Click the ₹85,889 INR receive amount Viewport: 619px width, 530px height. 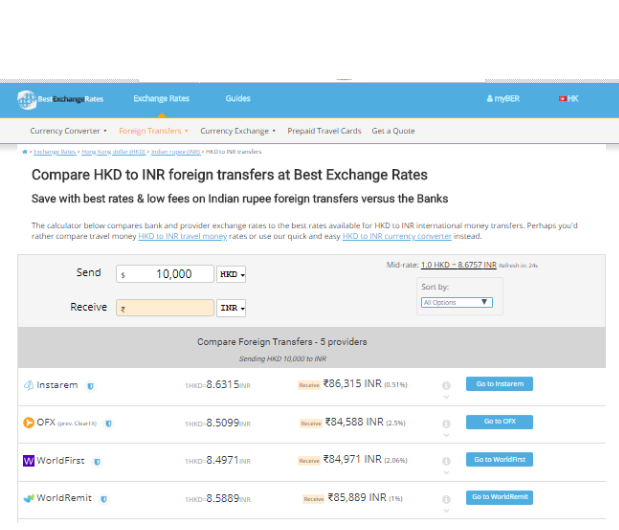click(357, 498)
